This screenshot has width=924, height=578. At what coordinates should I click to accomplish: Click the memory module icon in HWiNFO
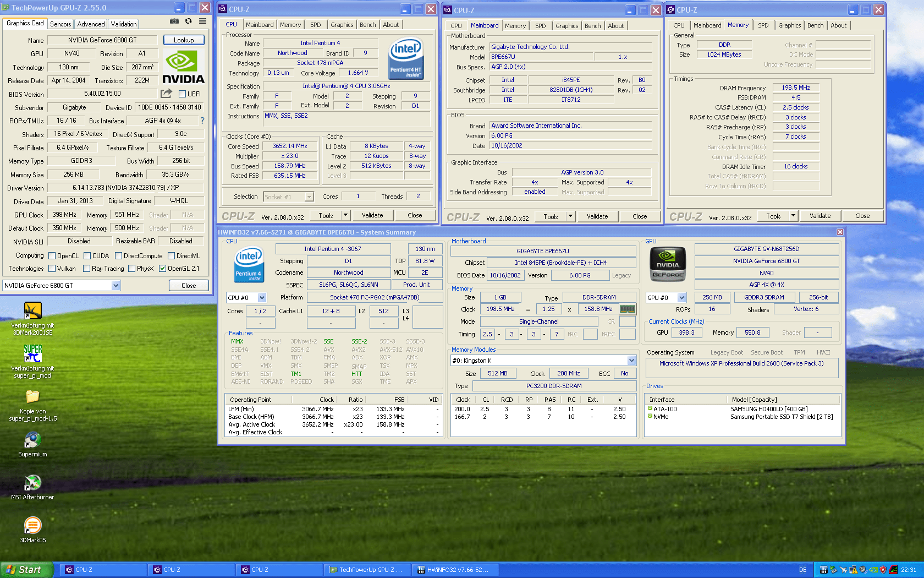628,309
